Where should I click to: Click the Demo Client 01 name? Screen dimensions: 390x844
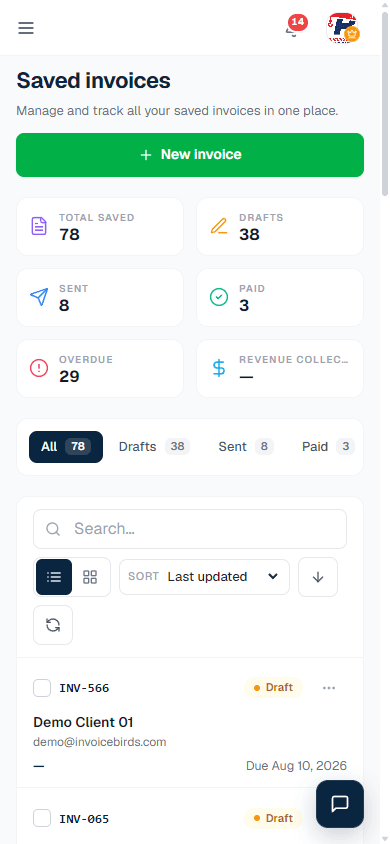(83, 722)
